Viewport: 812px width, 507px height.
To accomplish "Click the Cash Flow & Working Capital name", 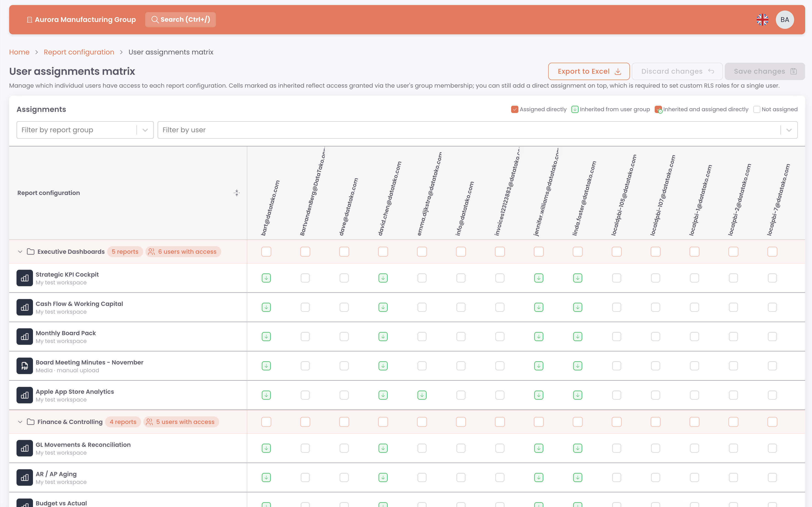I will [x=79, y=304].
